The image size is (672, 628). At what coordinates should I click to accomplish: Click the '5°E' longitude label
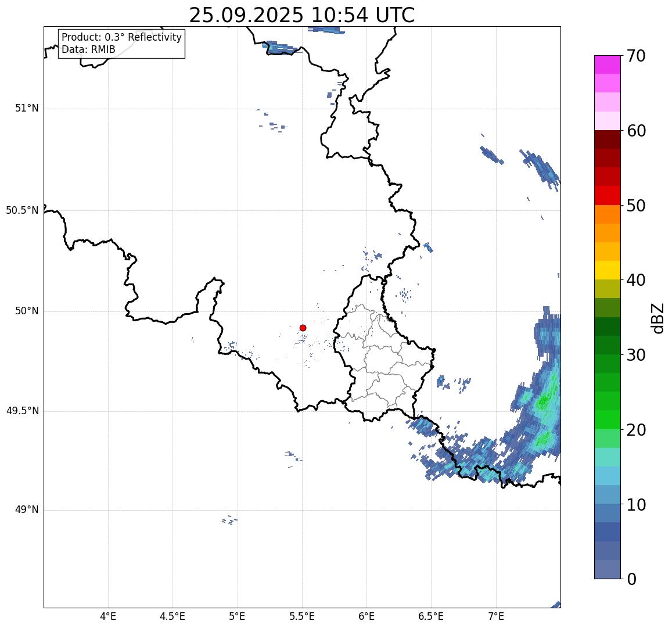click(237, 616)
